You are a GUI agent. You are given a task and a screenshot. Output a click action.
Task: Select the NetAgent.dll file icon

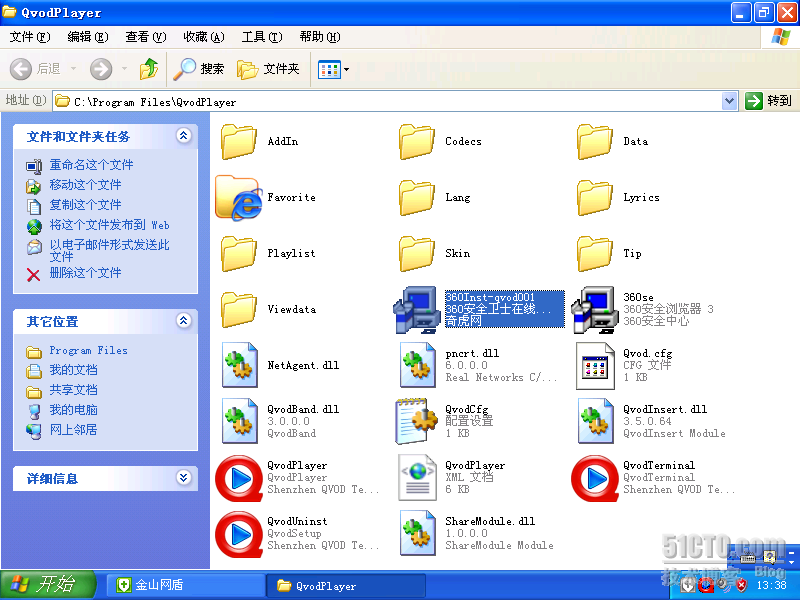click(238, 365)
